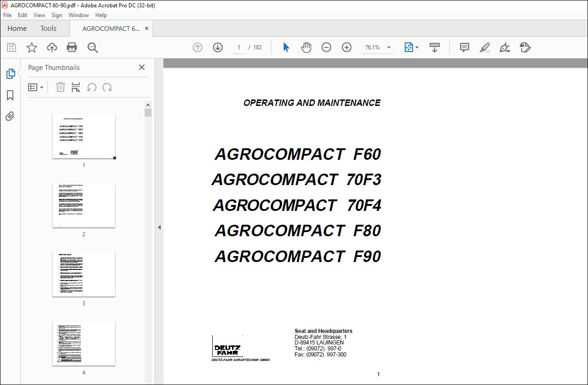Click the thumbnails scrollbar up arrow
The height and width of the screenshot is (385, 588).
point(148,105)
